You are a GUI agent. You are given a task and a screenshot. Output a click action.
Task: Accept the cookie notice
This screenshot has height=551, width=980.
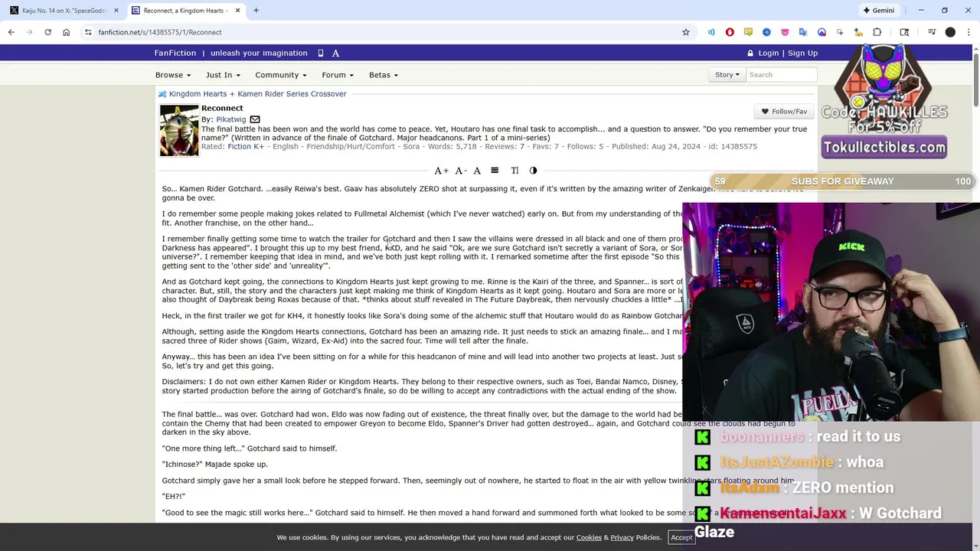coord(681,537)
